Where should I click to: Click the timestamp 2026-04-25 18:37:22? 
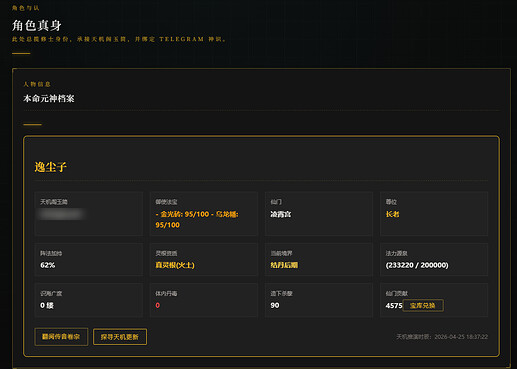coord(461,337)
